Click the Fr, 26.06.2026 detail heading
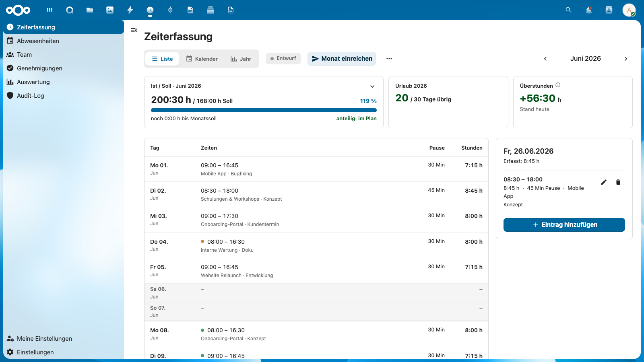 [x=528, y=151]
